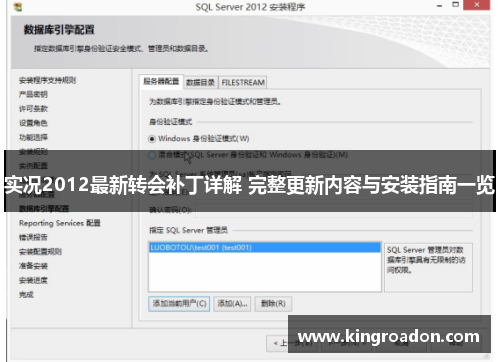This screenshot has width=500, height=362.
Task: Select 许可条款 step in sidebar
Action: click(x=33, y=109)
